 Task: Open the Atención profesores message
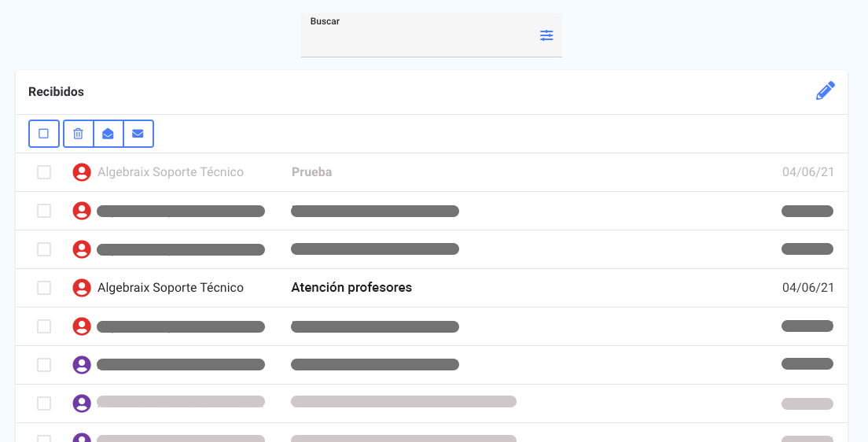[x=351, y=288]
